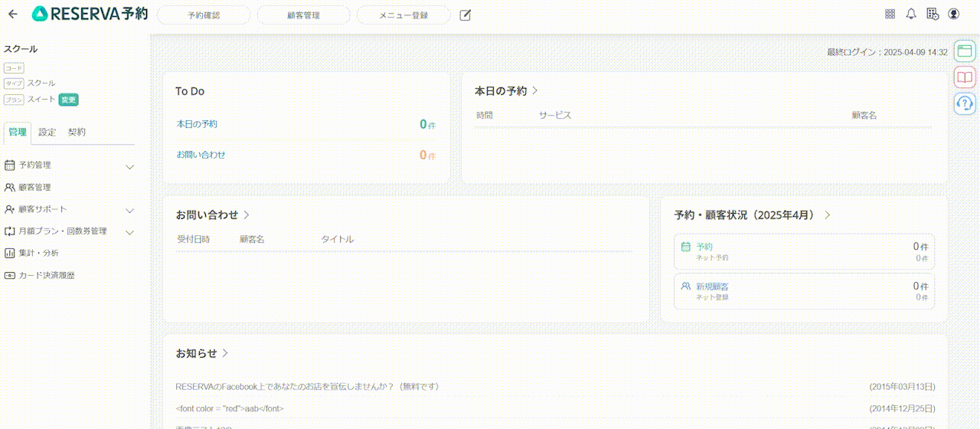Open the edit shortcut pencil icon
The image size is (980, 429).
(465, 15)
